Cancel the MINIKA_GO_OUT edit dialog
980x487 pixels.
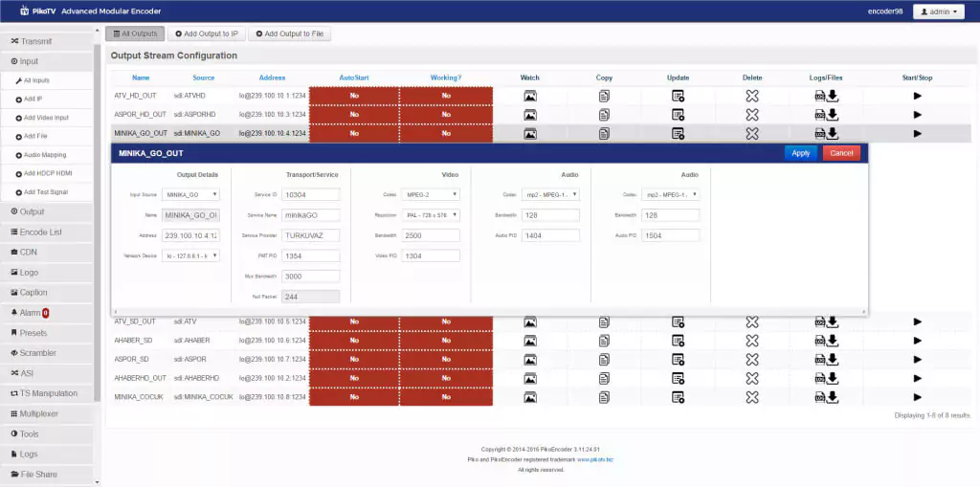click(x=841, y=153)
